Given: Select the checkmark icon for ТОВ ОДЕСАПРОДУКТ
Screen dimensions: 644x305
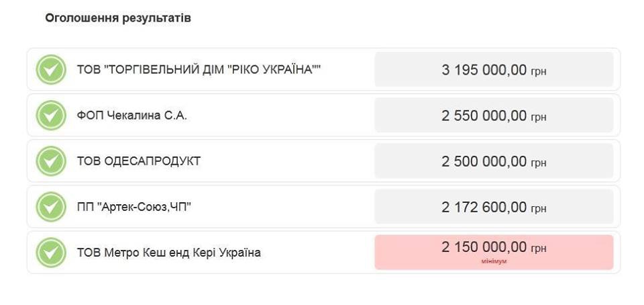Looking at the screenshot, I should [x=51, y=161].
